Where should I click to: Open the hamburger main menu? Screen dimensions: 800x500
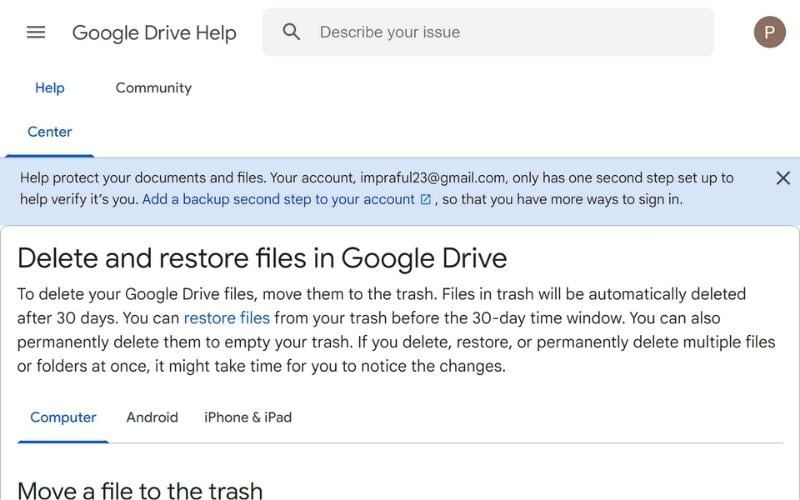36,32
